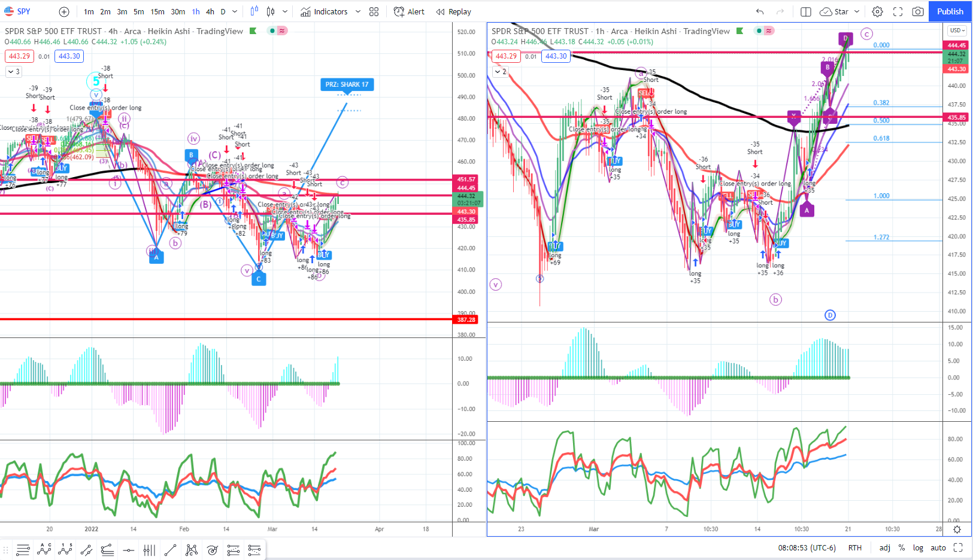
Task: Undo the last chart action
Action: (760, 11)
